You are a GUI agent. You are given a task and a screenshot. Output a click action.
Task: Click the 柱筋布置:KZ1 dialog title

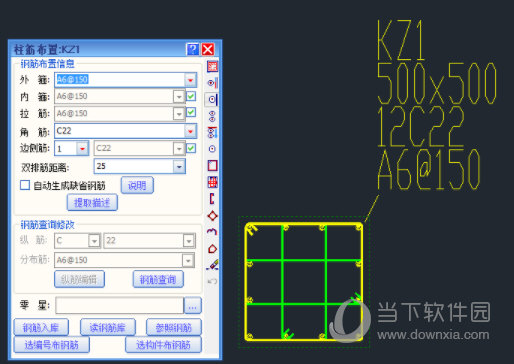[x=46, y=50]
